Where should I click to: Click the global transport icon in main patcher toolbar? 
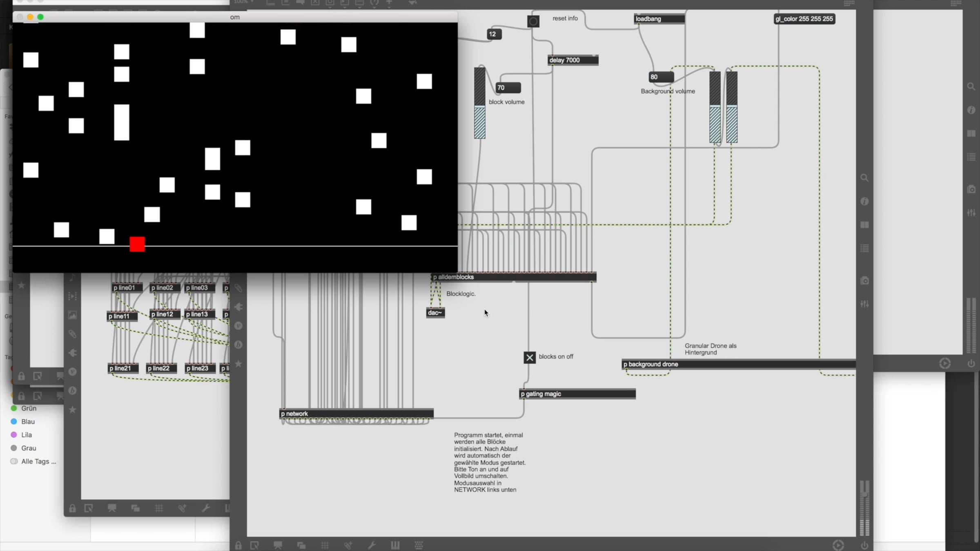pos(838,545)
